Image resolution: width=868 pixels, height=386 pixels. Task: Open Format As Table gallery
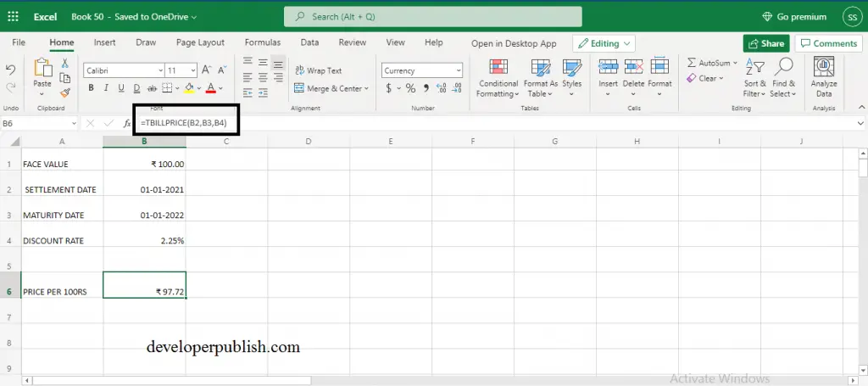[541, 78]
